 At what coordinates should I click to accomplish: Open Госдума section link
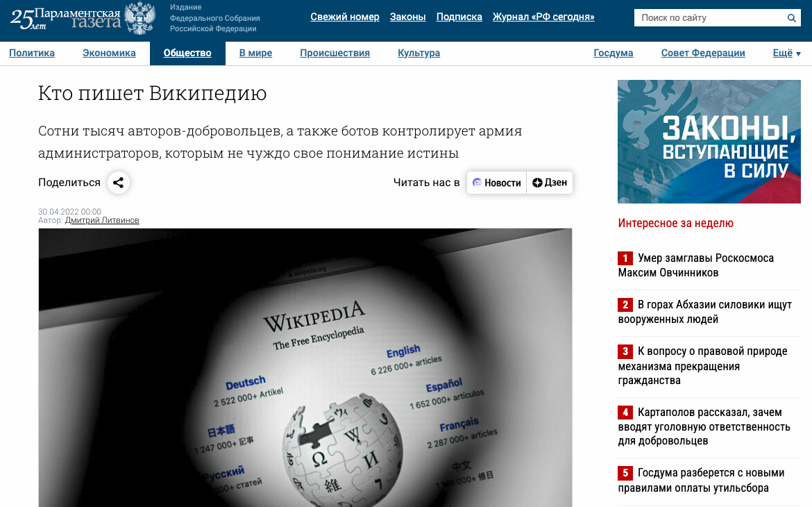[x=613, y=53]
